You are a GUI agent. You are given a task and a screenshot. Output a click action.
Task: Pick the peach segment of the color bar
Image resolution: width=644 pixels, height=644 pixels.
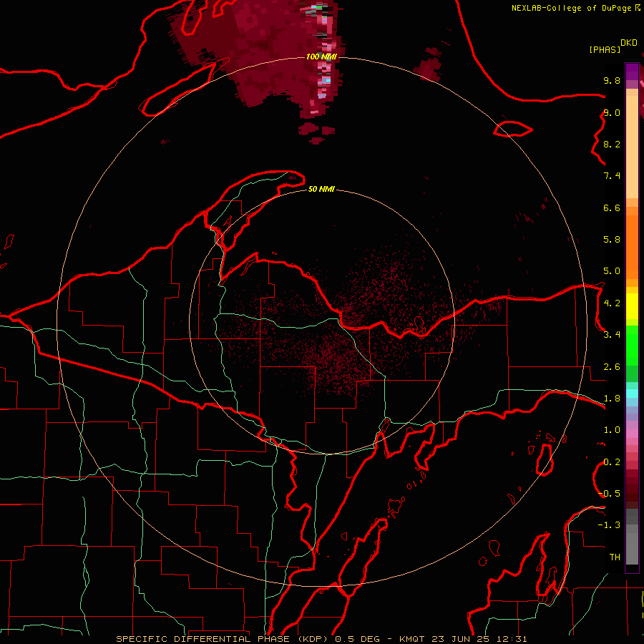click(x=632, y=147)
